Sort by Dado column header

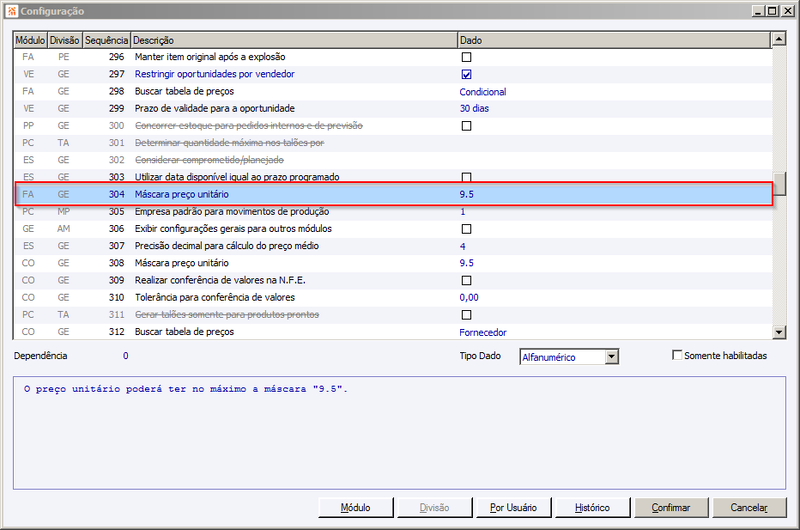(x=614, y=40)
